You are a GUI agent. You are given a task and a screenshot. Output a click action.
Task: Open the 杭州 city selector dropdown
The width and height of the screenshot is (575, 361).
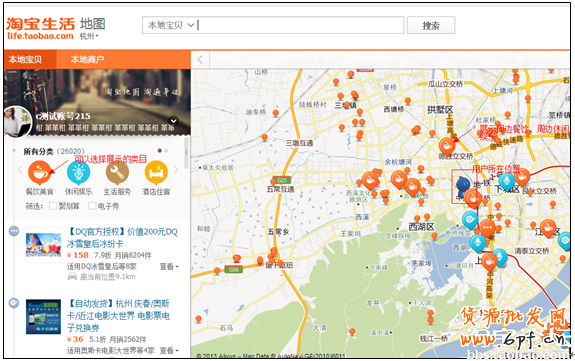[x=89, y=36]
